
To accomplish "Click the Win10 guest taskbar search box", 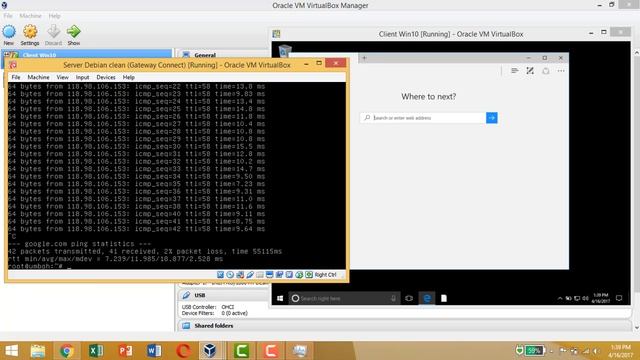I will [344, 298].
